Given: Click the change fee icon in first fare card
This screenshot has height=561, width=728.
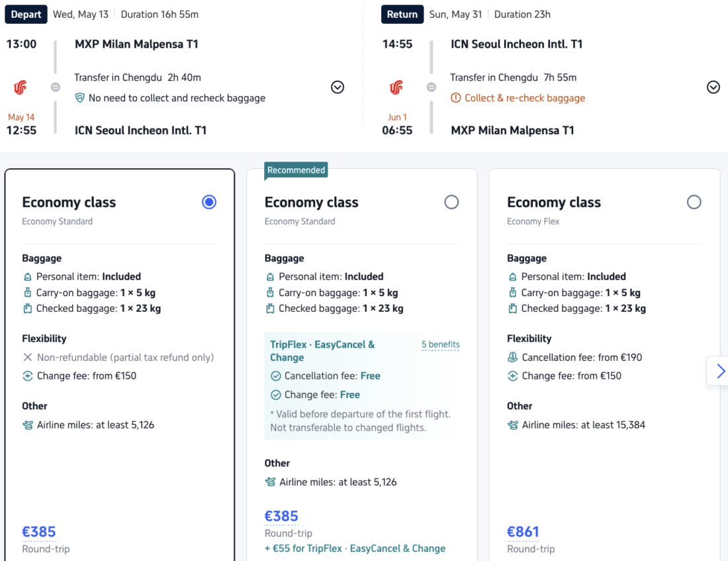Looking at the screenshot, I should point(28,376).
